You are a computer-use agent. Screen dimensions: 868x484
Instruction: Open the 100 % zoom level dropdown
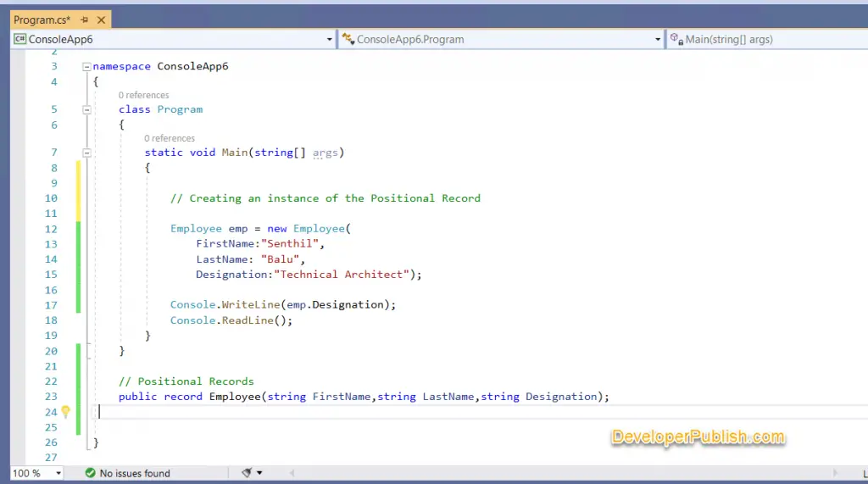click(58, 473)
